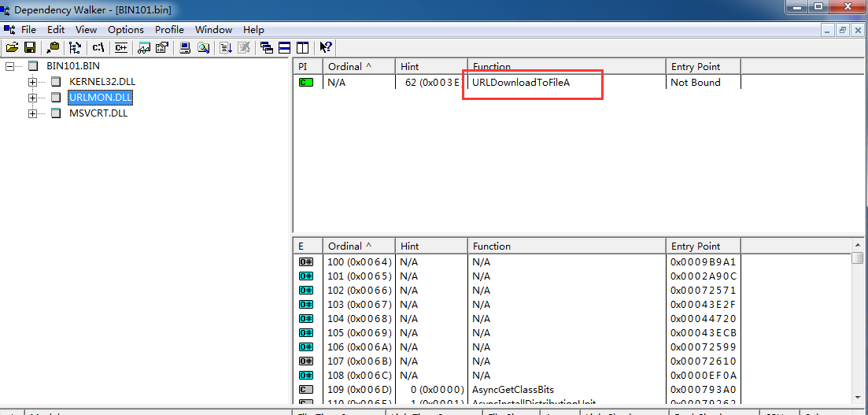Expand the URLMON.DLL tree node

[x=33, y=98]
